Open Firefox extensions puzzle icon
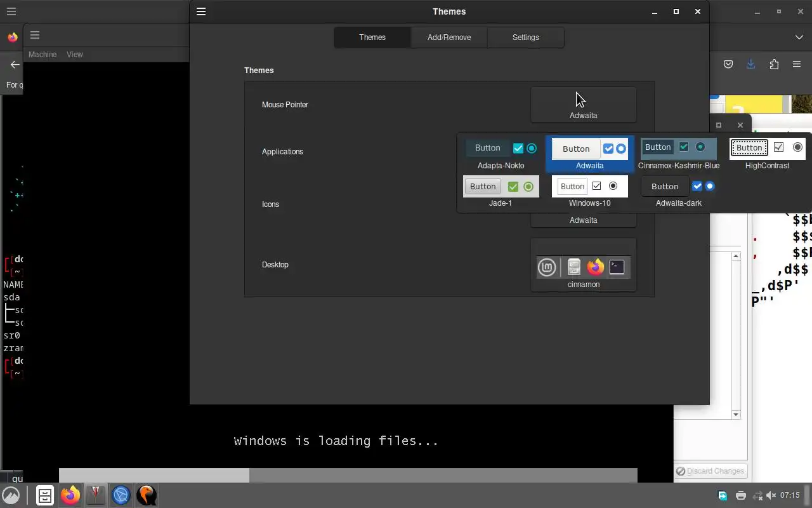 pyautogui.click(x=774, y=64)
